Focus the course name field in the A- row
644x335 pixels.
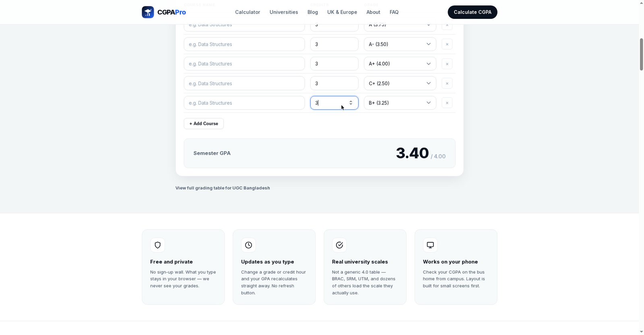click(x=244, y=44)
